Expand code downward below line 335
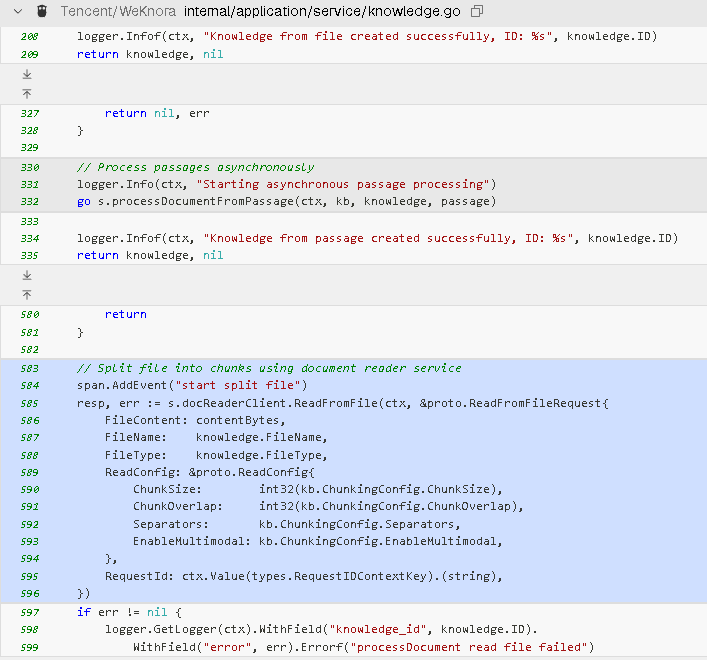The image size is (707, 660). coord(27,275)
